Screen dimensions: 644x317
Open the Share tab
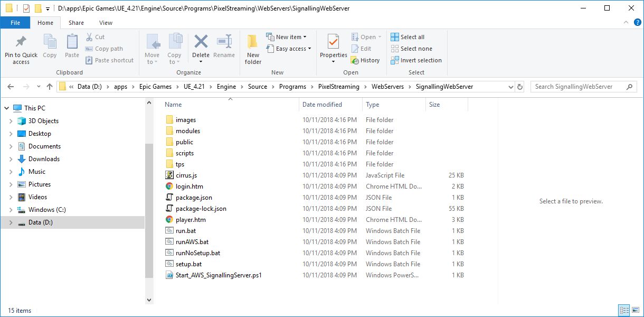click(x=76, y=23)
